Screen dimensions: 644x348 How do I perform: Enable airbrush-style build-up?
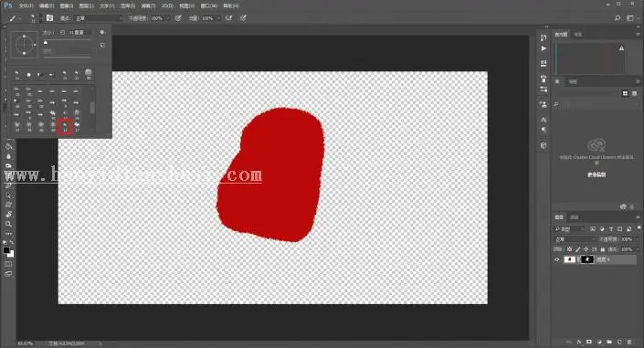pyautogui.click(x=228, y=18)
